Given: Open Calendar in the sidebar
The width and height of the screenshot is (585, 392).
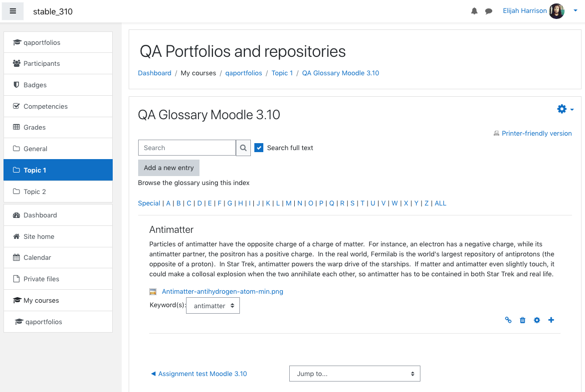Looking at the screenshot, I should click(58, 257).
